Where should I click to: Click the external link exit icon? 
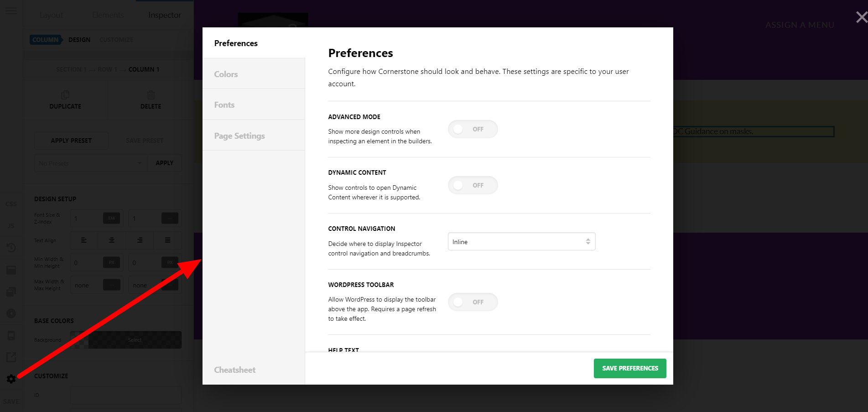pyautogui.click(x=11, y=357)
